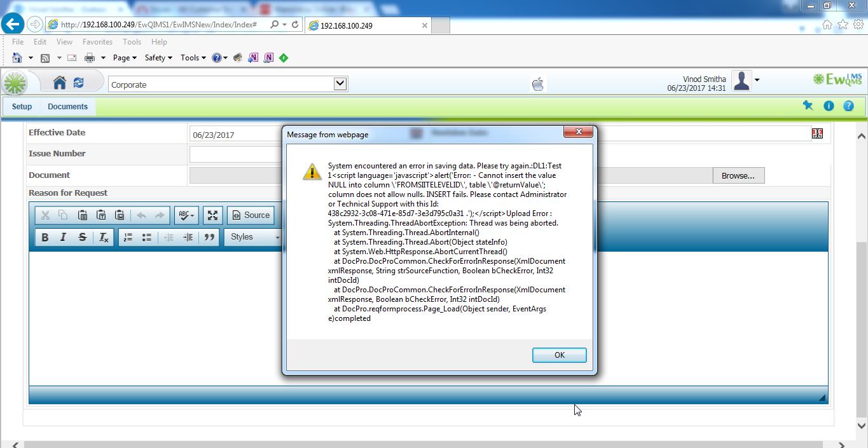Click the Remove Format icon
This screenshot has width=868, height=448.
click(103, 237)
